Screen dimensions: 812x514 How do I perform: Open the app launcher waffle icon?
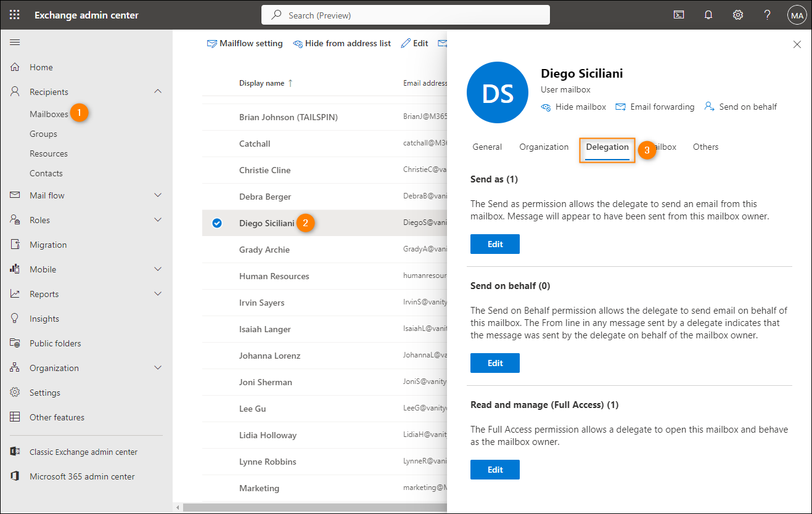[x=15, y=15]
